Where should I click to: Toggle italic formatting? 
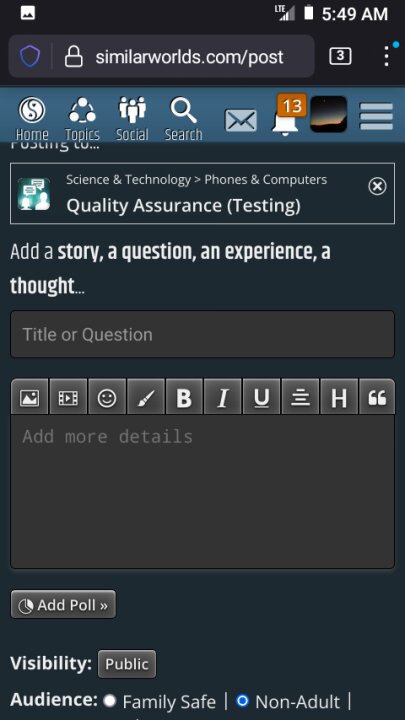[223, 397]
